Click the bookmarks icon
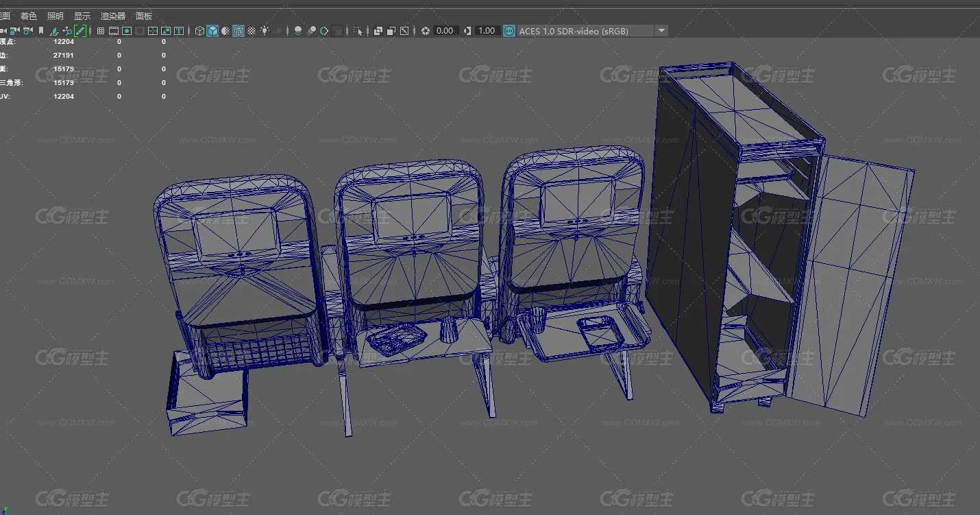 (41, 31)
